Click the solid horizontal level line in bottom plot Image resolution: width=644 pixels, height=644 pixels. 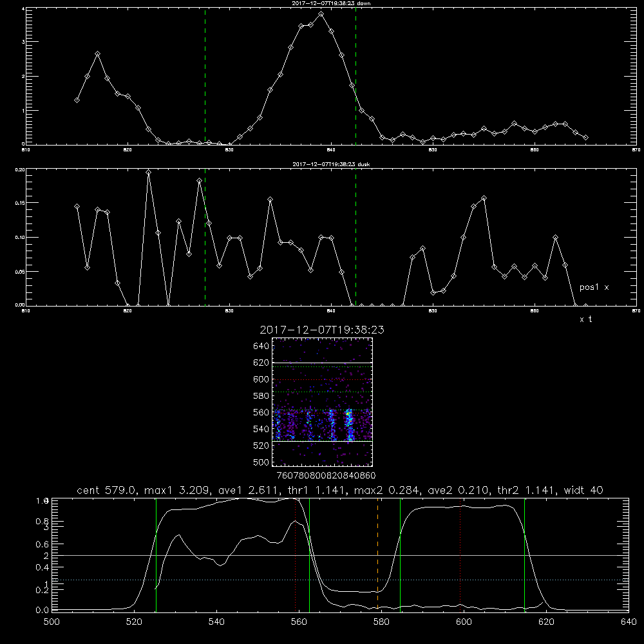[x=340, y=555]
